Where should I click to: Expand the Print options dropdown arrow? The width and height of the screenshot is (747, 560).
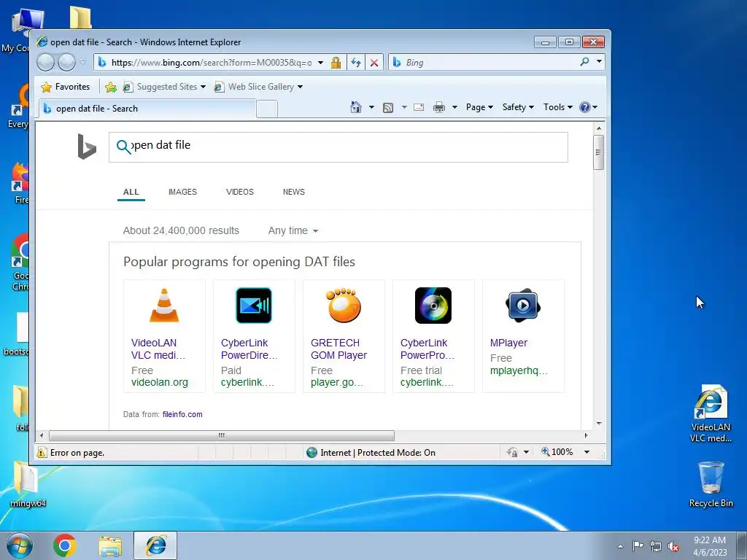coord(454,107)
